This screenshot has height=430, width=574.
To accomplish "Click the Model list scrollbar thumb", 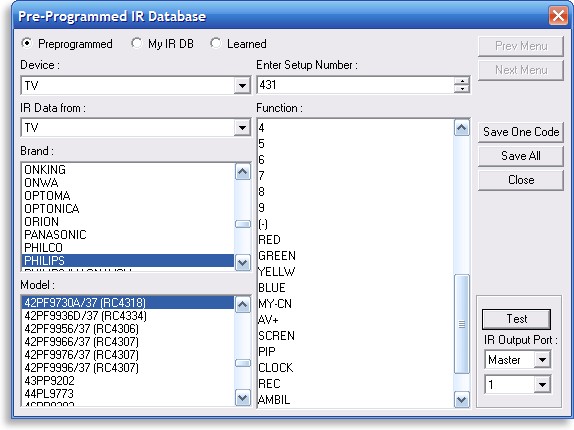I will [x=242, y=363].
